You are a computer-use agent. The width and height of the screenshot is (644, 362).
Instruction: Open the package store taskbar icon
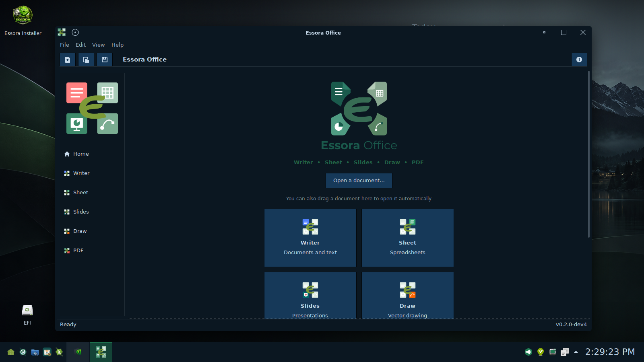[x=47, y=352]
